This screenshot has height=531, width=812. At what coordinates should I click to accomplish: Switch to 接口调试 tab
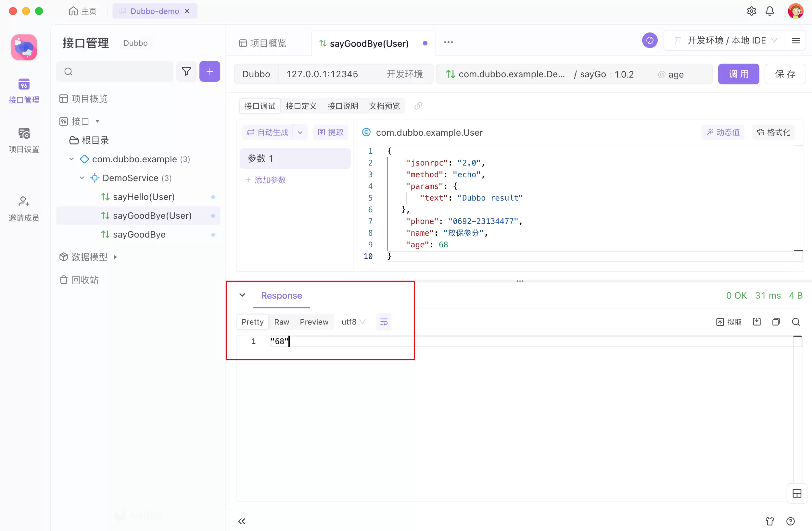point(260,106)
